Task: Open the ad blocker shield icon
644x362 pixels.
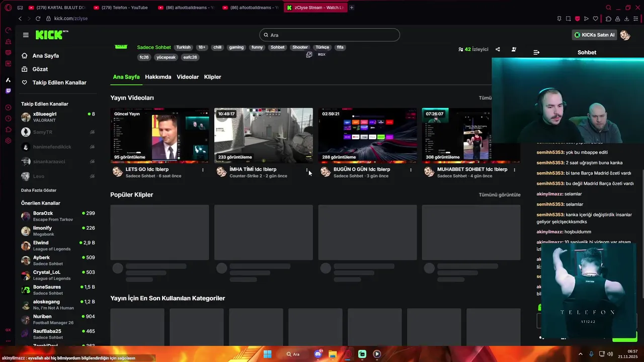Action: pyautogui.click(x=577, y=19)
